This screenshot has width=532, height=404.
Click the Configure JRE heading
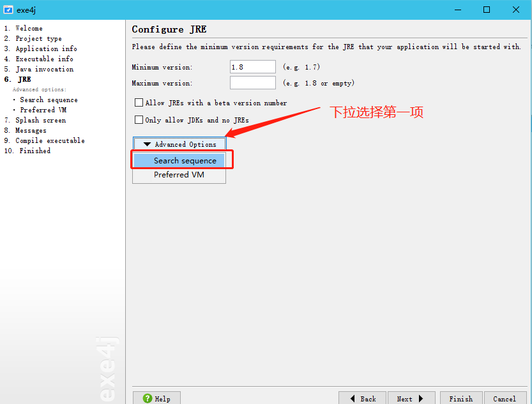click(x=169, y=29)
